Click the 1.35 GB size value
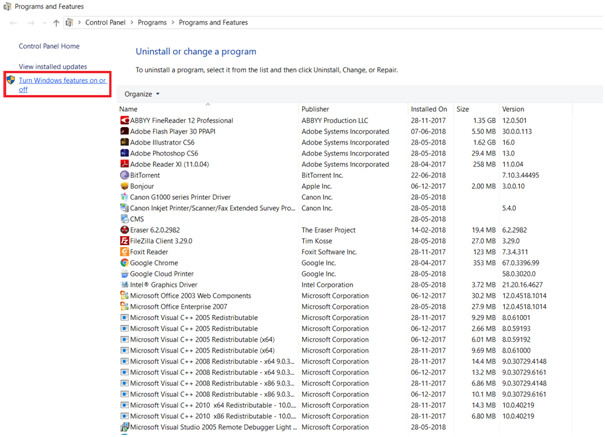 tap(484, 120)
